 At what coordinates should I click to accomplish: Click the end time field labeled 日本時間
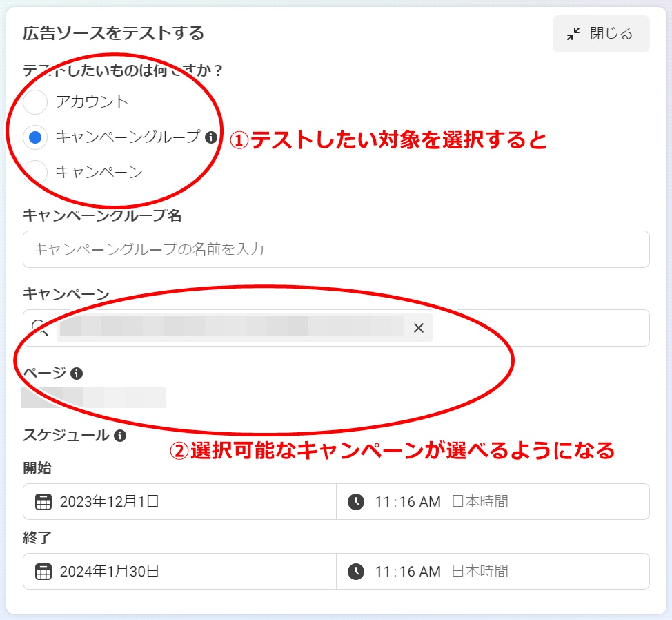point(483,571)
